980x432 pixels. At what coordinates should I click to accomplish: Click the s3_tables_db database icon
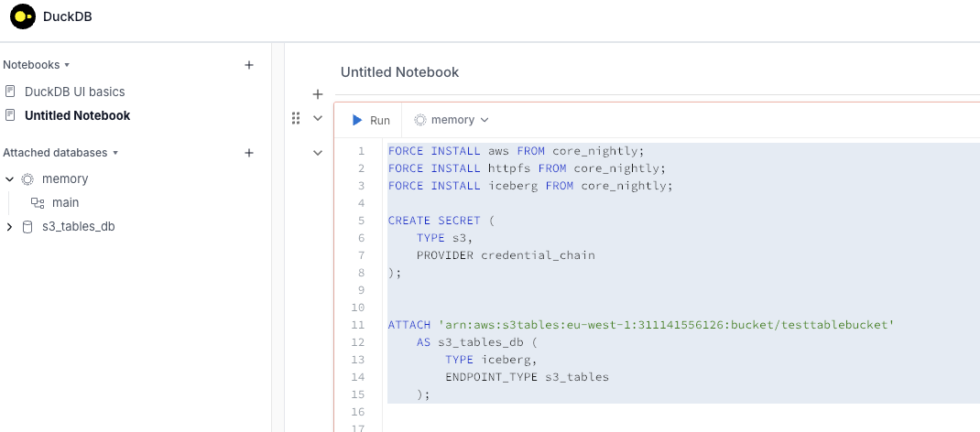tap(27, 227)
